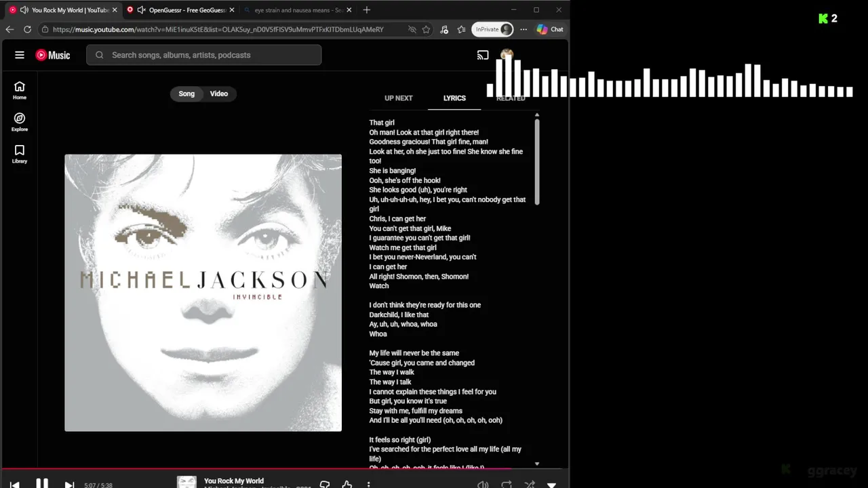Viewport: 868px width, 488px height.
Task: Open the hamburger guide menu
Action: [x=20, y=55]
